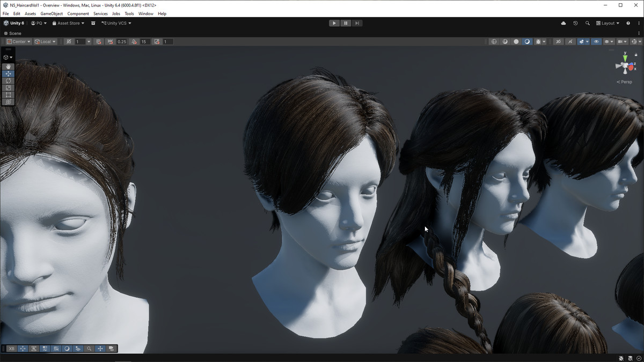Select unlit draw mode sphere
Screen dimensions: 644x362
[x=516, y=41]
